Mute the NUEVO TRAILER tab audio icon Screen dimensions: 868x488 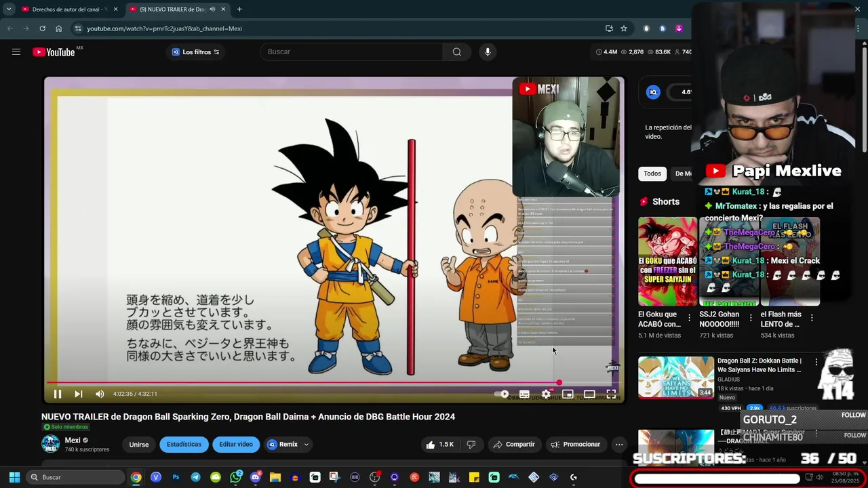click(x=212, y=9)
